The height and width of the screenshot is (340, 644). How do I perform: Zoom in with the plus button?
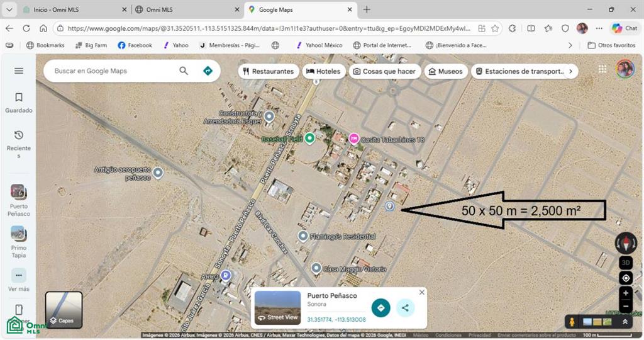[626, 293]
